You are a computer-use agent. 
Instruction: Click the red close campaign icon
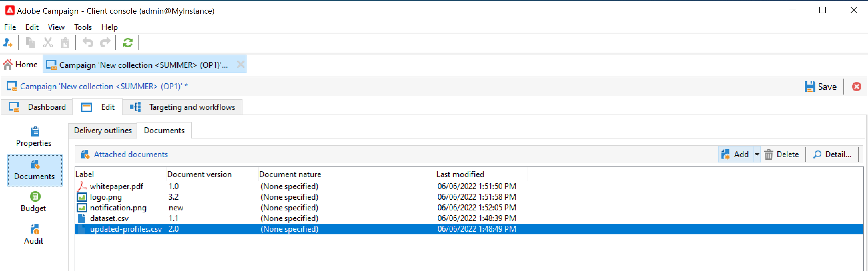coord(856,87)
